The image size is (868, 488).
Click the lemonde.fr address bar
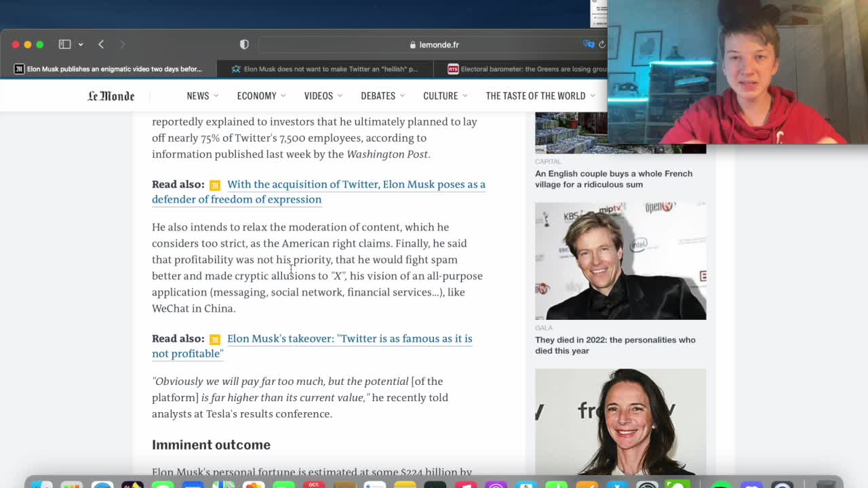click(434, 45)
